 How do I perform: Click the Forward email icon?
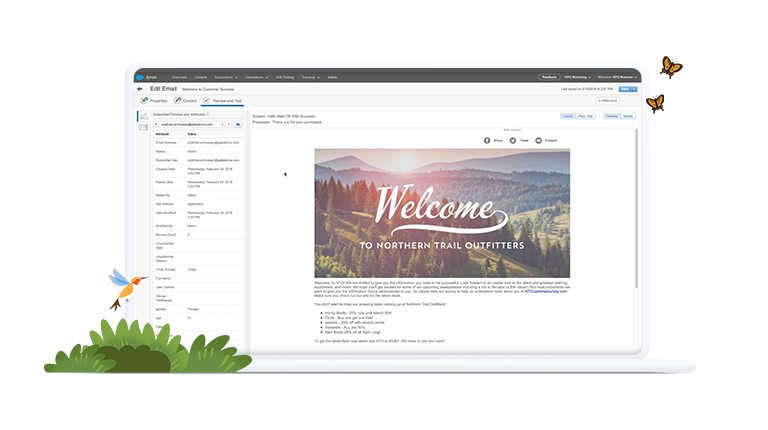pos(540,141)
